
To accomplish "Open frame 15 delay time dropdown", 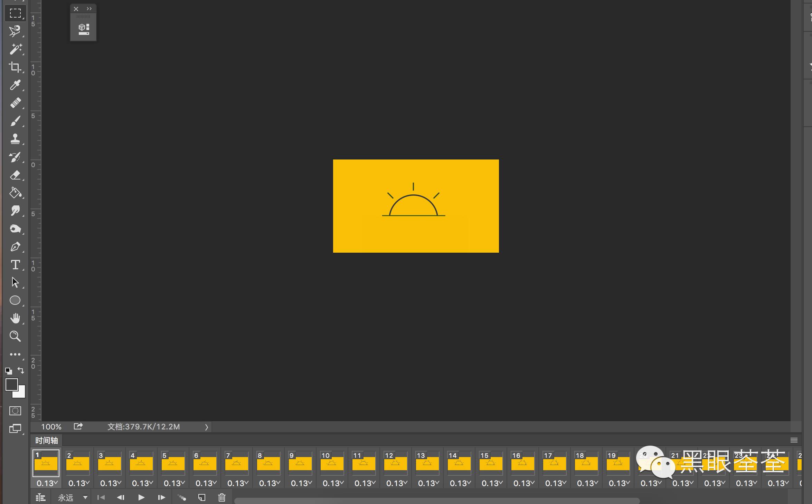I will coord(492,483).
